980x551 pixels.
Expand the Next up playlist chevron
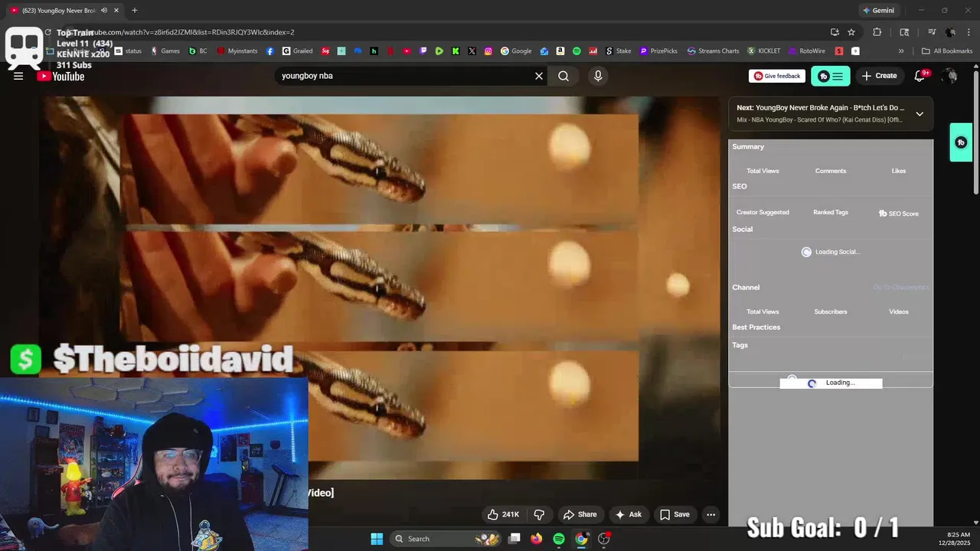[x=920, y=114]
